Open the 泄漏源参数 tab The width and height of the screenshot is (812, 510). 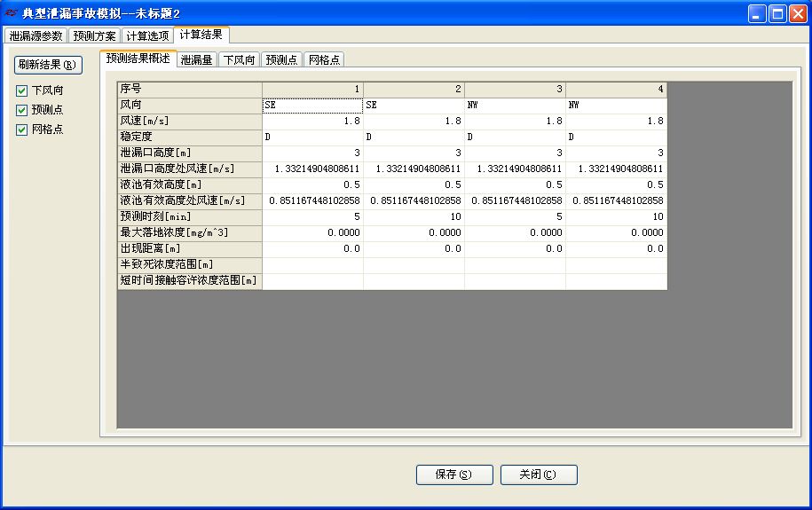pos(35,35)
